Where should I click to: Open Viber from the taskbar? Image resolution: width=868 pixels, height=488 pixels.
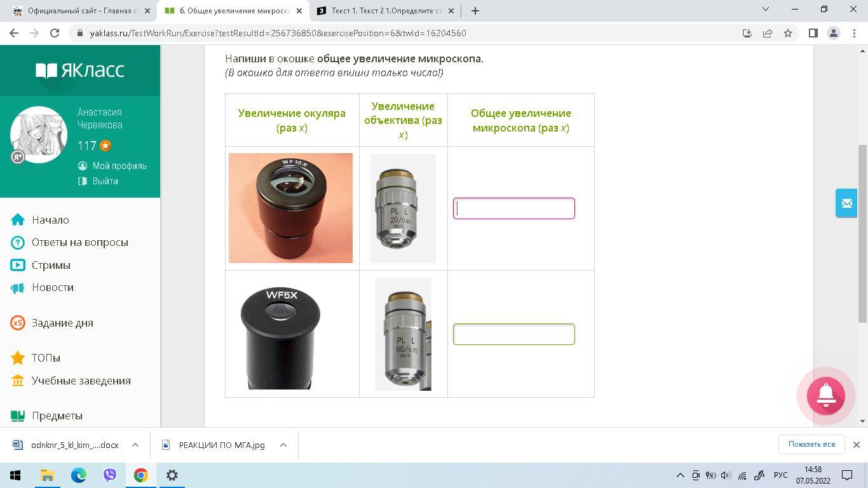pyautogui.click(x=110, y=475)
